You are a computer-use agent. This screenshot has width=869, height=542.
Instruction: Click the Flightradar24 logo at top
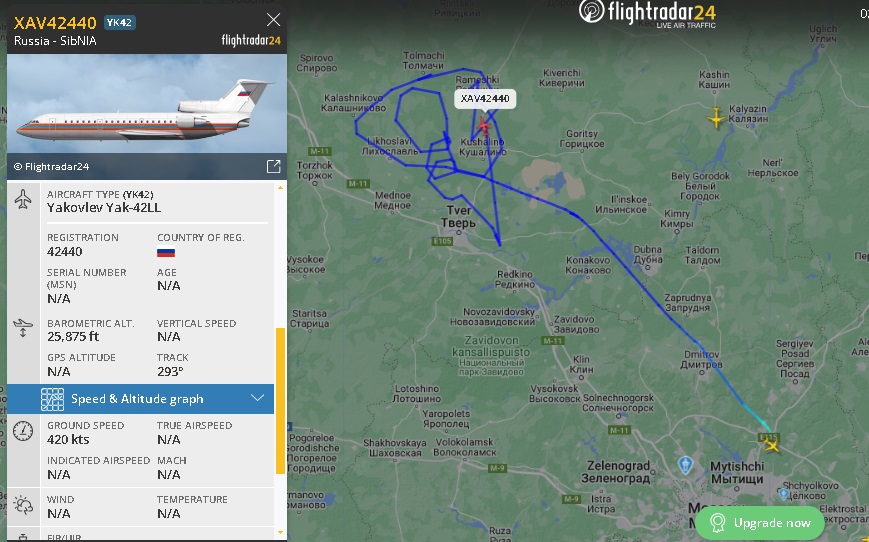[x=648, y=13]
